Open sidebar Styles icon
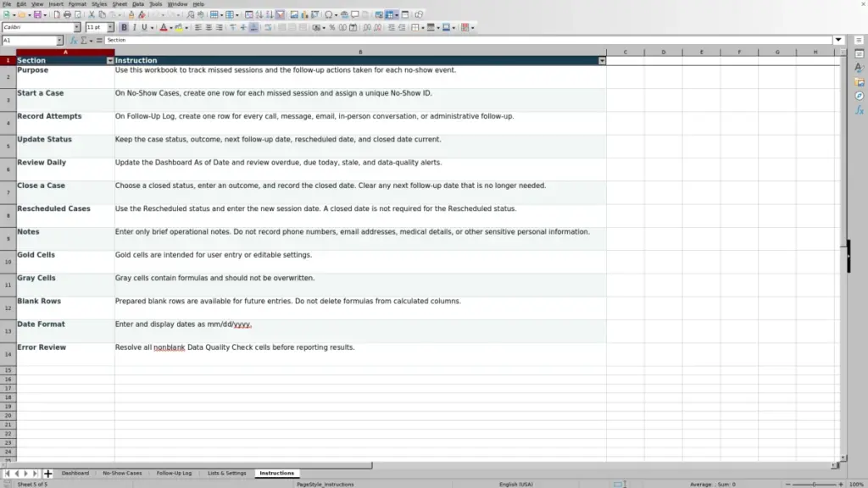This screenshot has width=868, height=488. (860, 68)
